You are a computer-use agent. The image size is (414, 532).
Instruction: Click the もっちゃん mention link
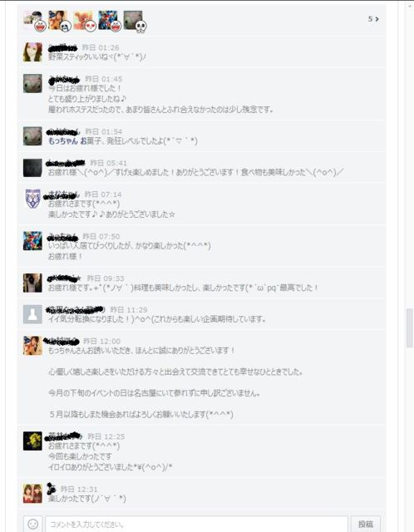tap(63, 140)
